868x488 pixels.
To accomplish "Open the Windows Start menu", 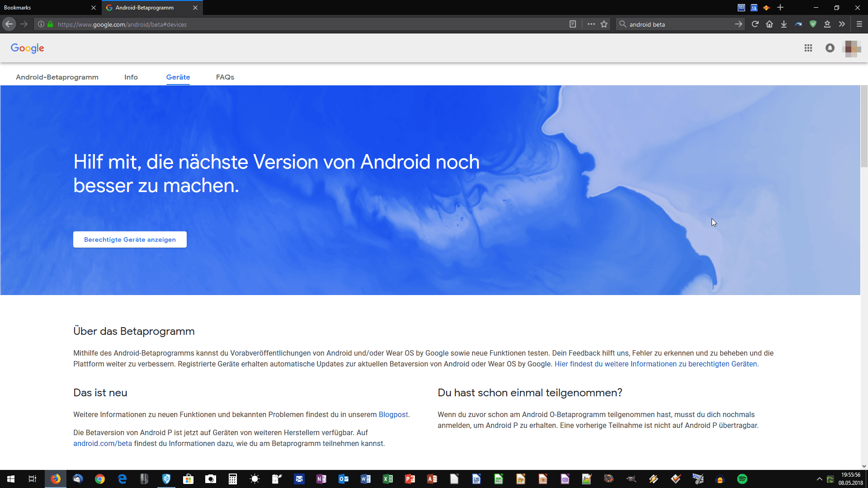I will [x=11, y=479].
